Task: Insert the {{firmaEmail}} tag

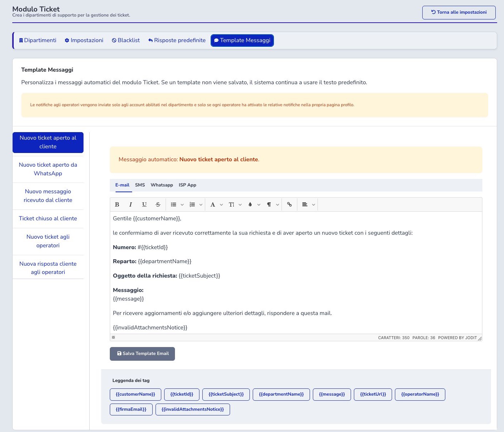Action: (131, 409)
